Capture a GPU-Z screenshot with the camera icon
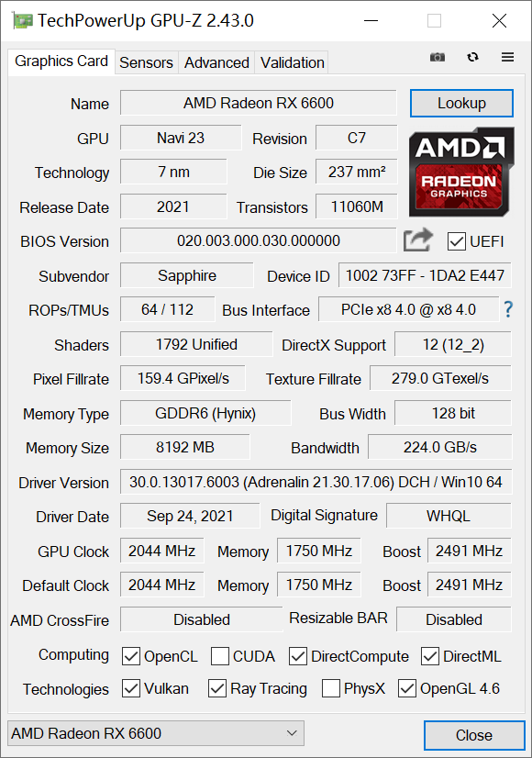 point(438,57)
